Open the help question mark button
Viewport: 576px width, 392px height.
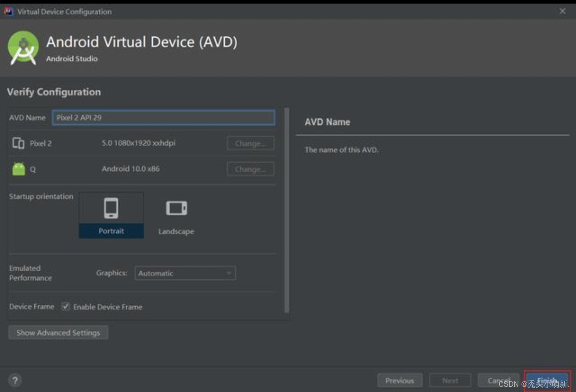click(15, 380)
